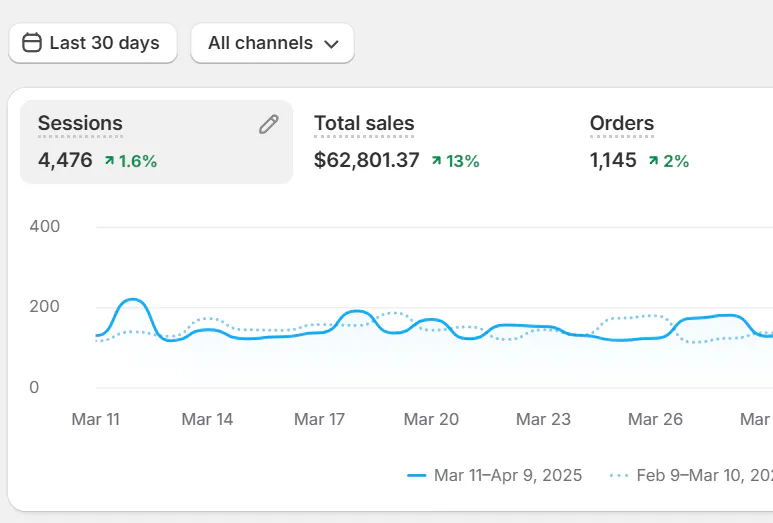Click the 1,145 orders value

tap(613, 160)
